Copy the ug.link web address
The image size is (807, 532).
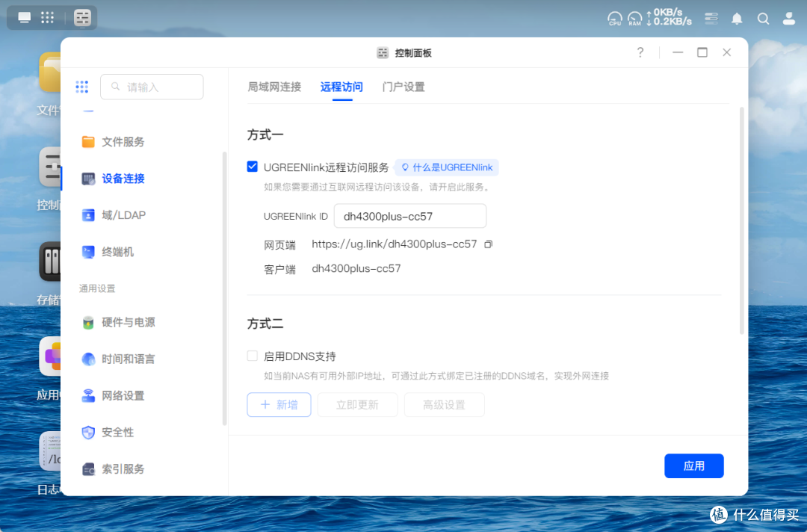coord(489,244)
